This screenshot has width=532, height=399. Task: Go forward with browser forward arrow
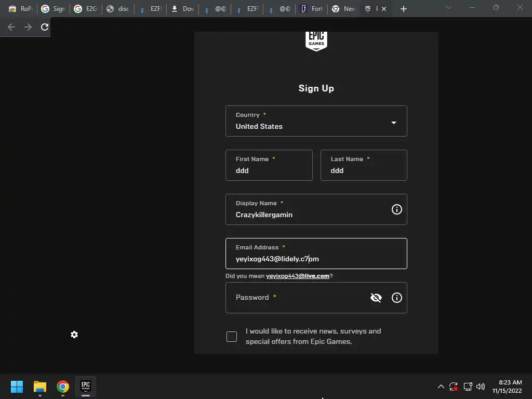28,27
